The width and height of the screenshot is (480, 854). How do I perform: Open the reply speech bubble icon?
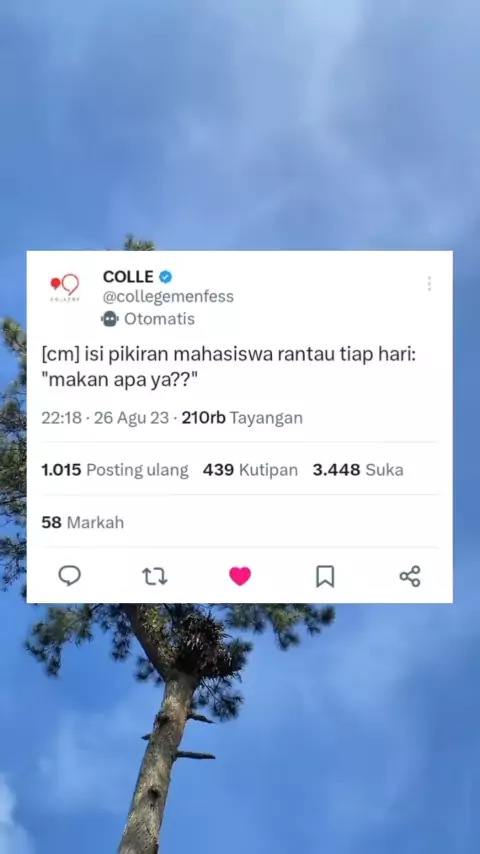[70, 576]
